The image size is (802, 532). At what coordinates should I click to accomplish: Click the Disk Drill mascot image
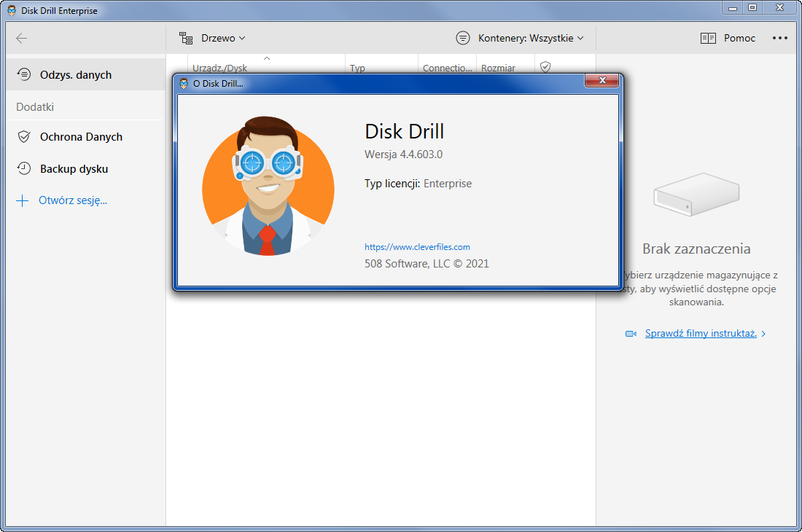pos(268,187)
